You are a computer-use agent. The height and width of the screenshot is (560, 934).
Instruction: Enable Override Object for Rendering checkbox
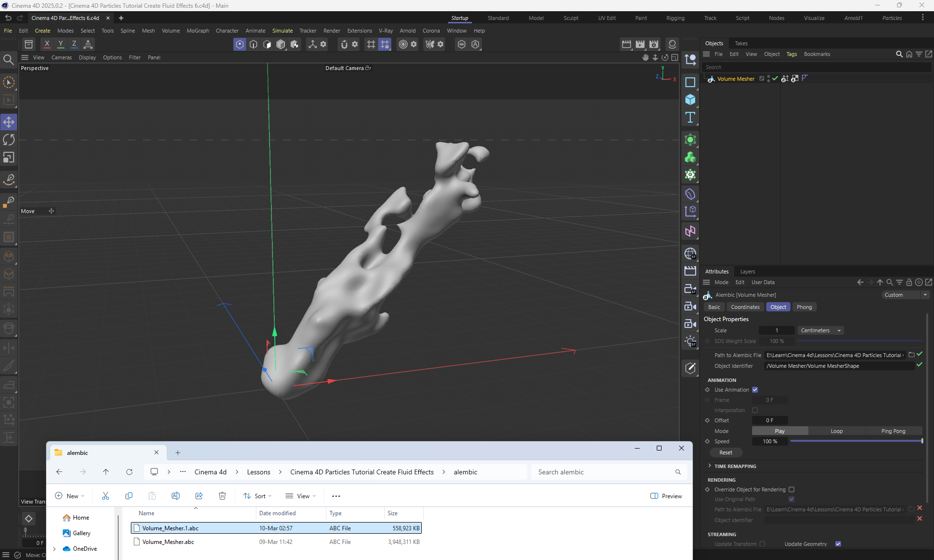pos(791,489)
